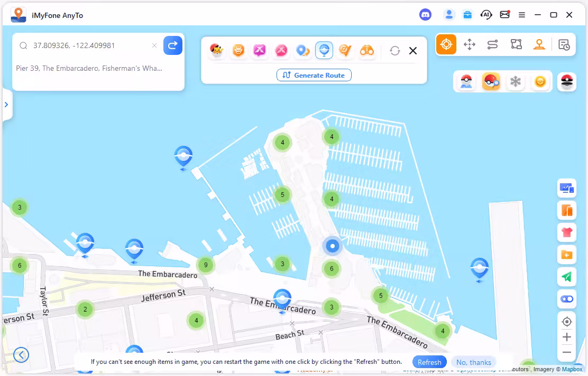
Task: Toggle the snowflake cooldown icon
Action: coord(514,81)
